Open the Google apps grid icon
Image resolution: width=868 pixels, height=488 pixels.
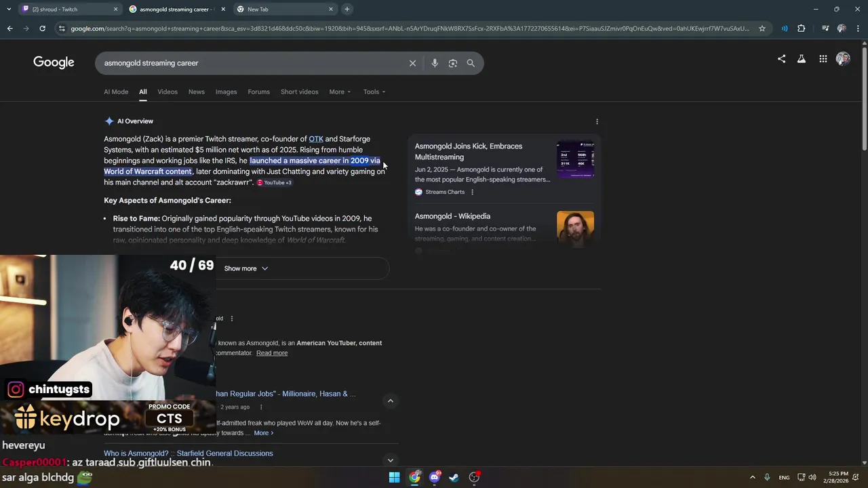(x=823, y=59)
